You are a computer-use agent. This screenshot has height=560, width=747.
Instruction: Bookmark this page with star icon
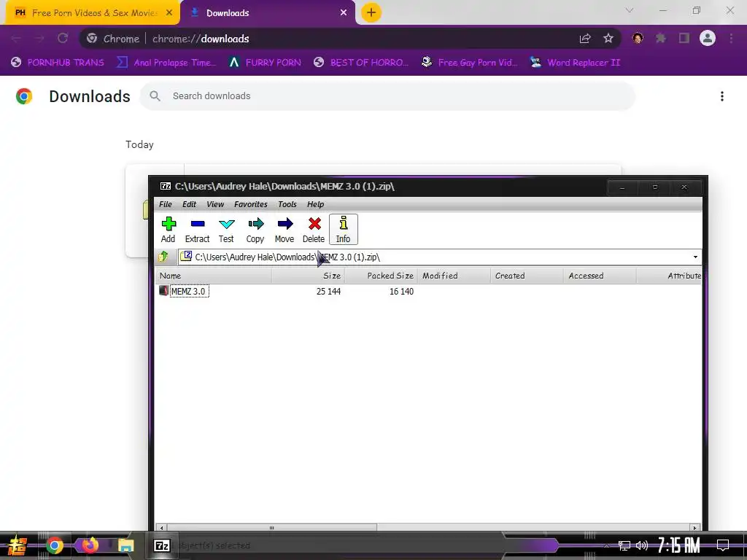click(608, 39)
